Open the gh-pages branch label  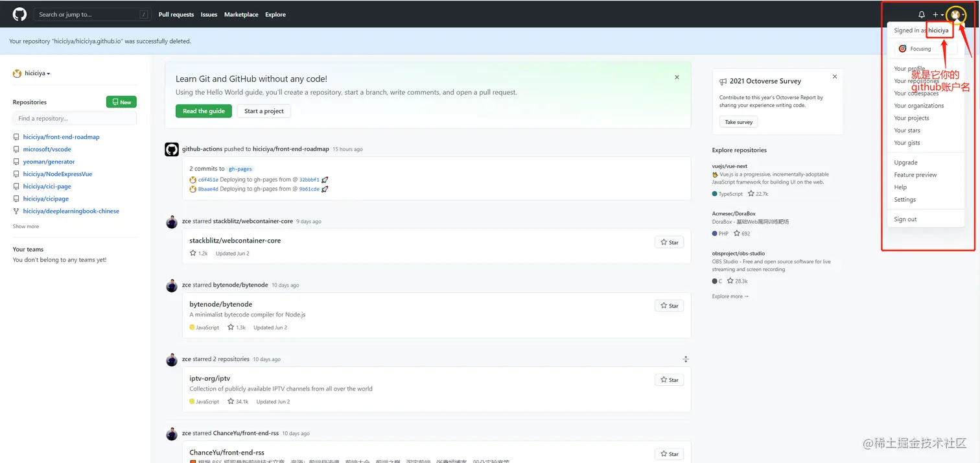click(240, 169)
